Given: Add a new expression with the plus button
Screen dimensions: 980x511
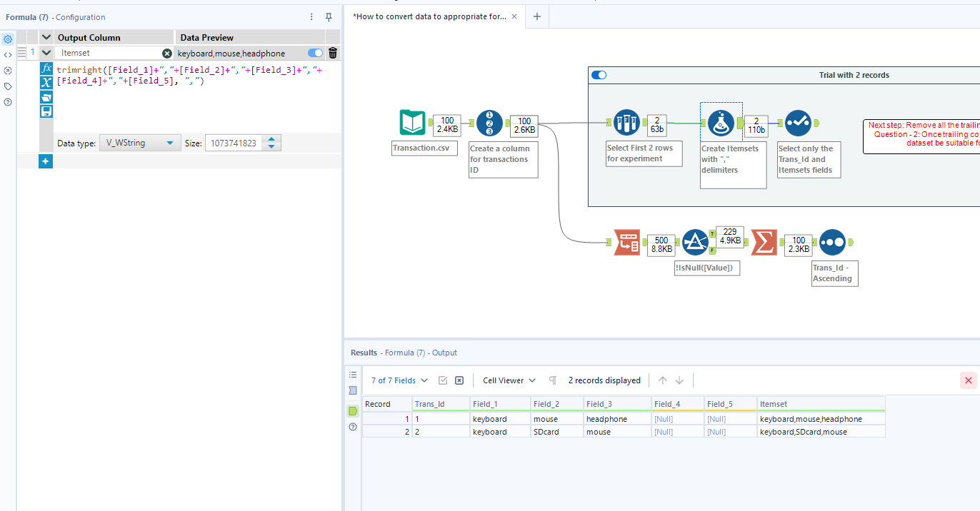Looking at the screenshot, I should pos(45,161).
